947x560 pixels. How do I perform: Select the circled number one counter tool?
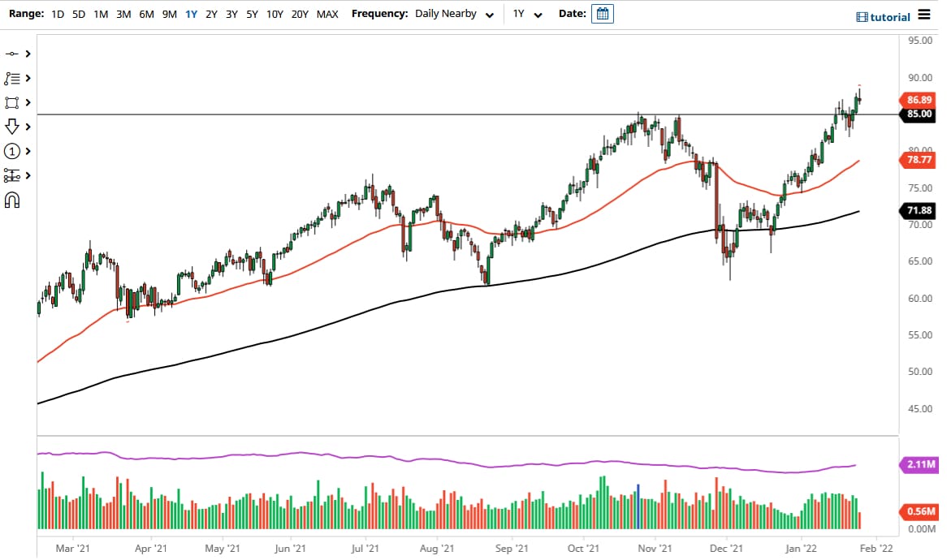click(x=11, y=151)
